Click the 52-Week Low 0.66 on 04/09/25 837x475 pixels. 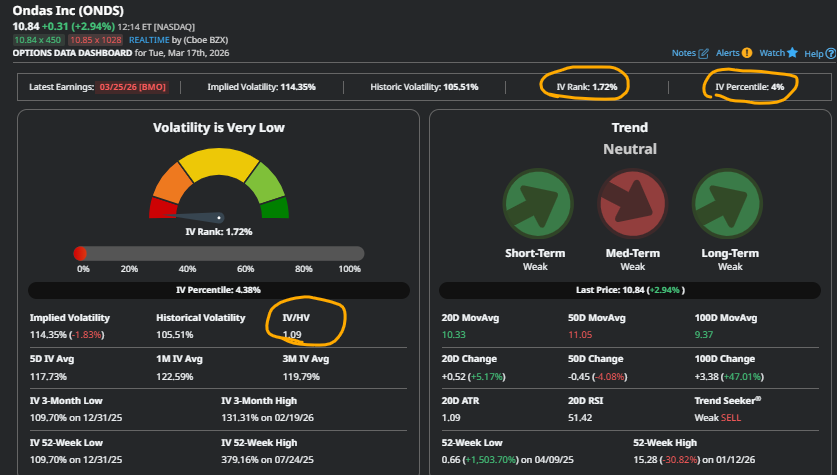tap(508, 460)
